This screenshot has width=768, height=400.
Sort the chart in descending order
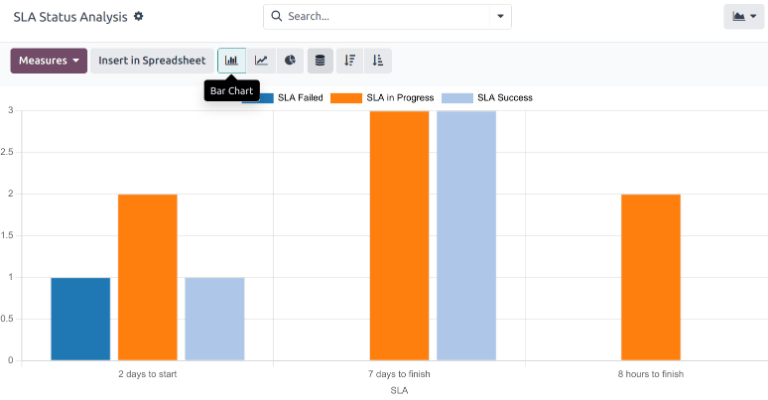349,61
